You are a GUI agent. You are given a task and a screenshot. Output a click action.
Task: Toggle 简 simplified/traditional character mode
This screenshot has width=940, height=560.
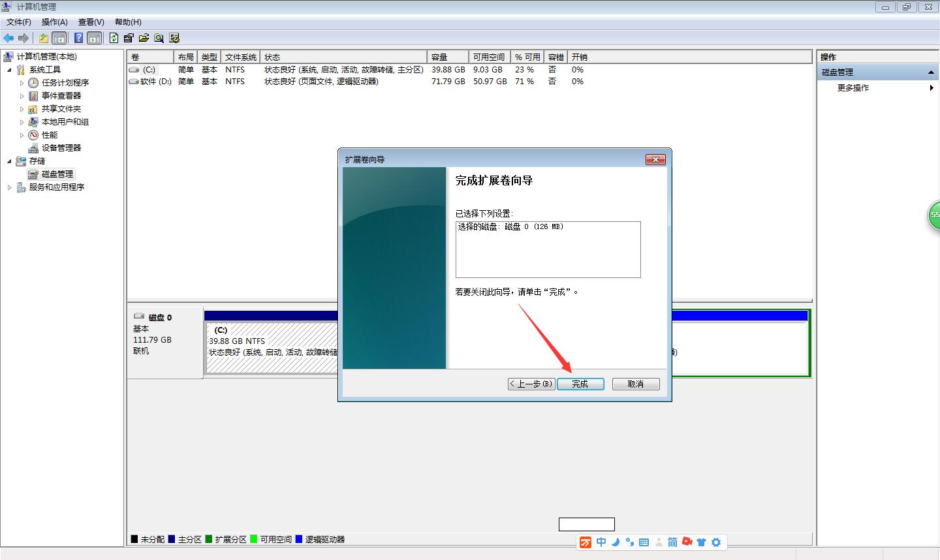tap(672, 542)
